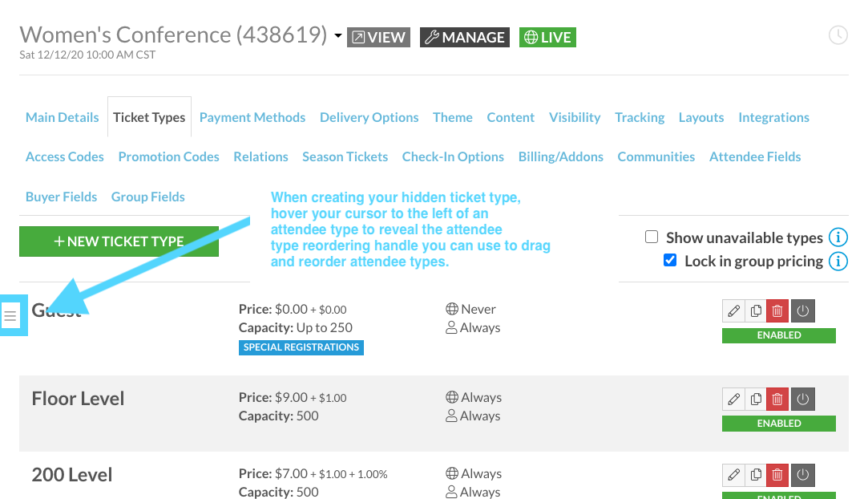Open info tooltip for Show unavailable types
The height and width of the screenshot is (499, 868).
pos(838,237)
